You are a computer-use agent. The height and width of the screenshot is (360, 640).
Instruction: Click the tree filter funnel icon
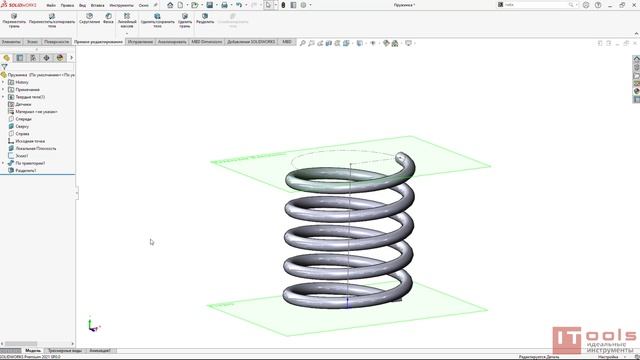pos(4,67)
